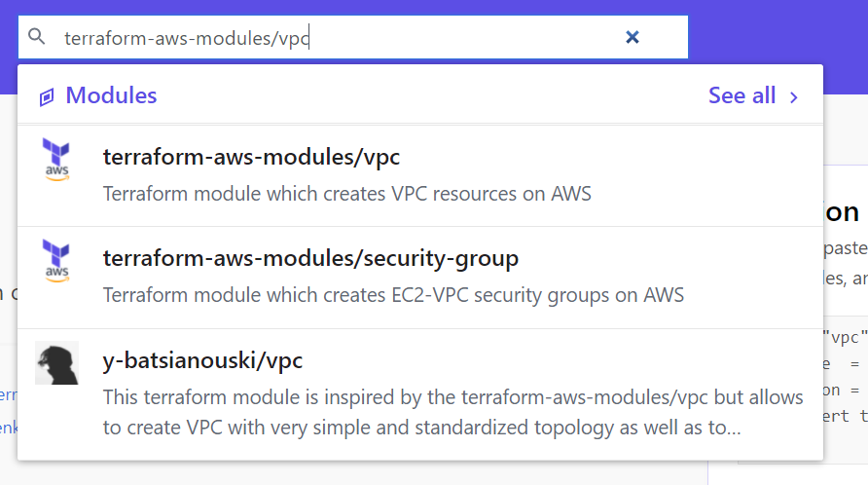868x485 pixels.
Task: Open the terraform-aws-modules/vpc result
Action: pos(251,157)
